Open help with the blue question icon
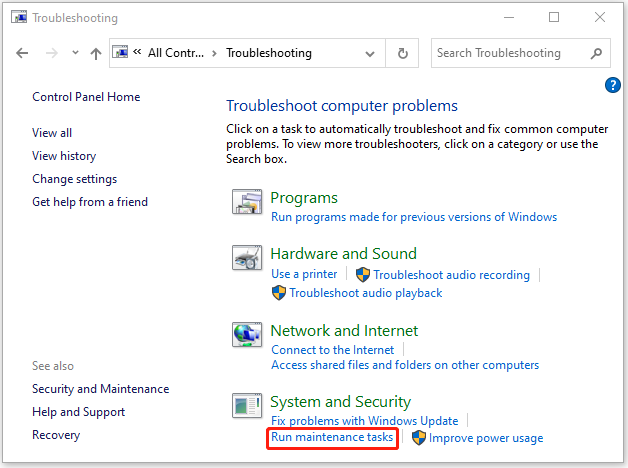The width and height of the screenshot is (628, 468). [x=613, y=85]
